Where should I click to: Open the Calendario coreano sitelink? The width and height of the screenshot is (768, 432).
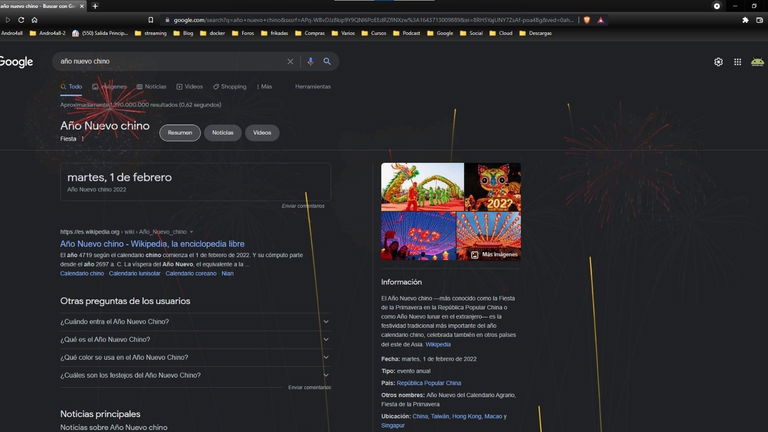click(x=191, y=273)
